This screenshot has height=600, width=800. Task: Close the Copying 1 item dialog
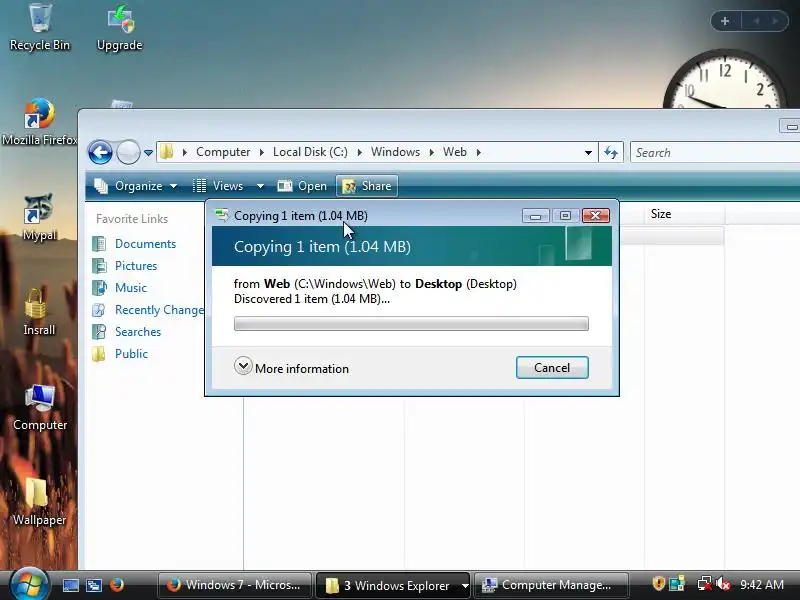click(595, 216)
